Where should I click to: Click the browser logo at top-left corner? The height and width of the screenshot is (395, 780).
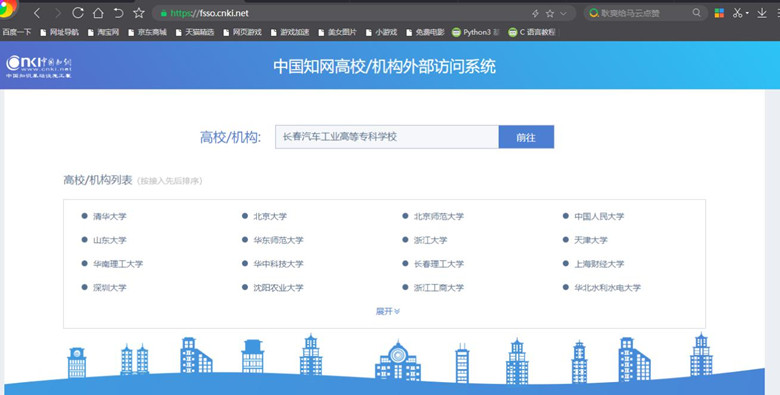tap(8, 7)
